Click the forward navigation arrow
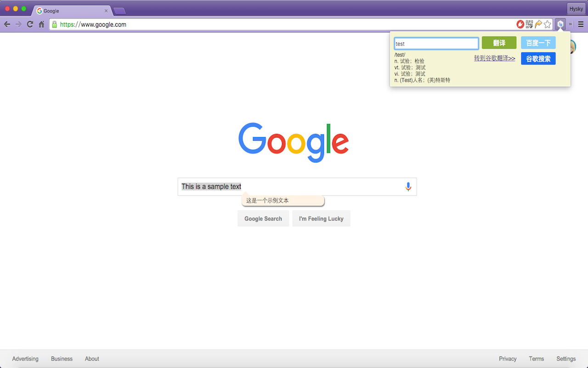The width and height of the screenshot is (588, 368). tap(18, 24)
